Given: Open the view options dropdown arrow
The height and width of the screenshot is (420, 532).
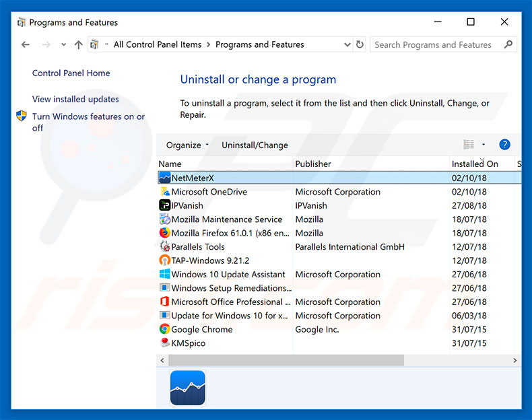Looking at the screenshot, I should [x=484, y=145].
